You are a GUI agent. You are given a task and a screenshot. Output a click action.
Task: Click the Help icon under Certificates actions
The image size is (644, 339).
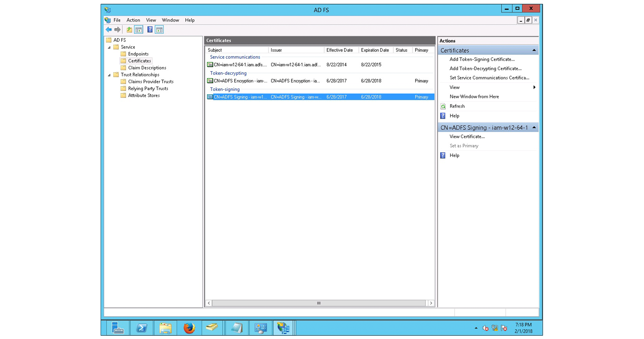[443, 116]
